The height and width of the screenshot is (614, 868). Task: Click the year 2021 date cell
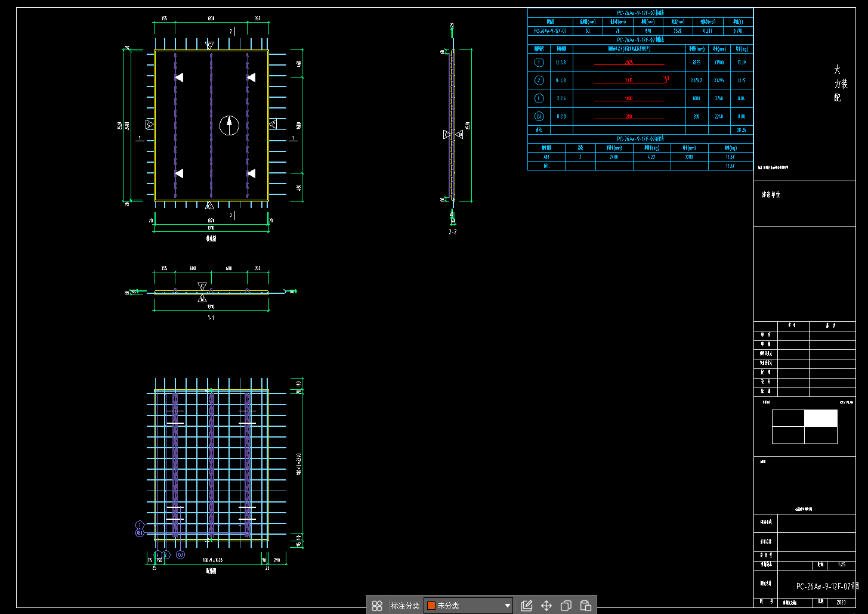(841, 603)
